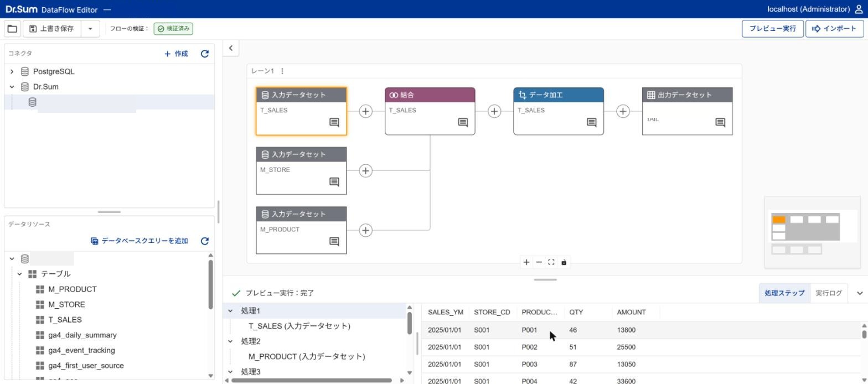868x384 pixels.
Task: Select ga4_event_tracking table
Action: pyautogui.click(x=81, y=350)
